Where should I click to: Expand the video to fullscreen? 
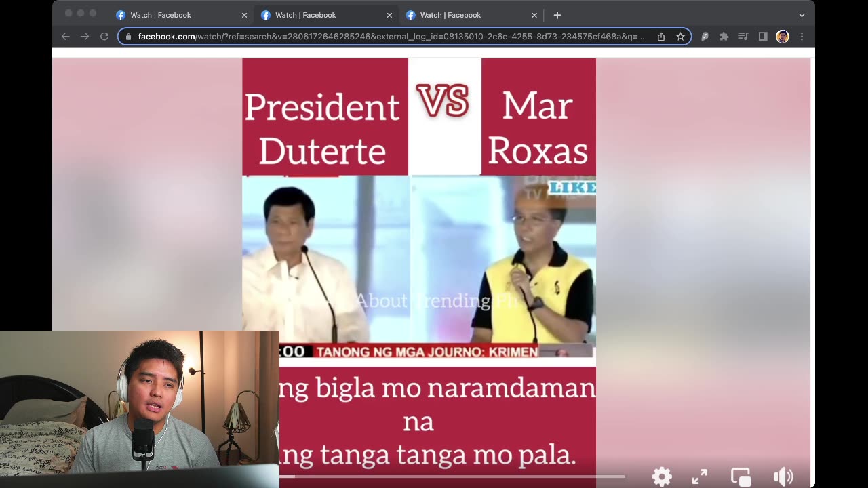coord(699,476)
